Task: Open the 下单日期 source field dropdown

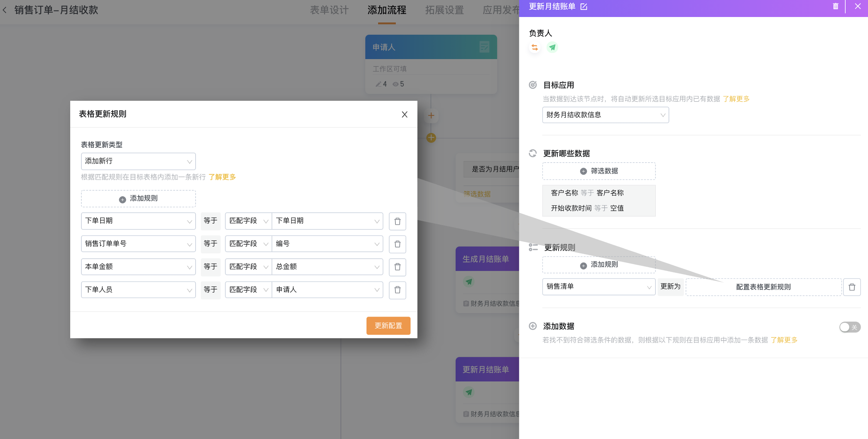Action: [x=138, y=221]
